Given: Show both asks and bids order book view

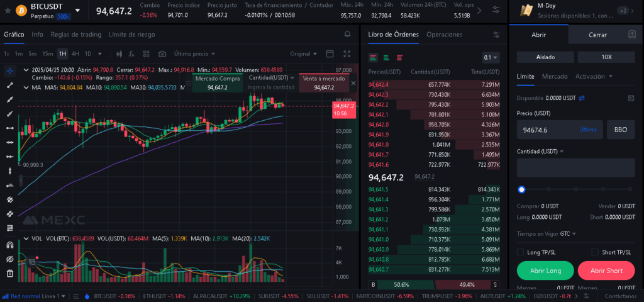Looking at the screenshot, I should coord(373,57).
